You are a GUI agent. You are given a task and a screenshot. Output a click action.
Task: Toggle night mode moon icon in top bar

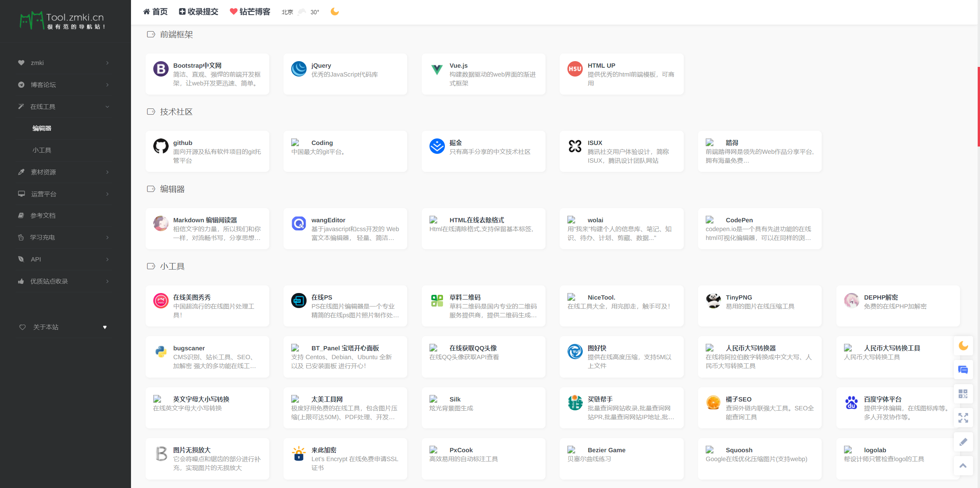tap(335, 12)
